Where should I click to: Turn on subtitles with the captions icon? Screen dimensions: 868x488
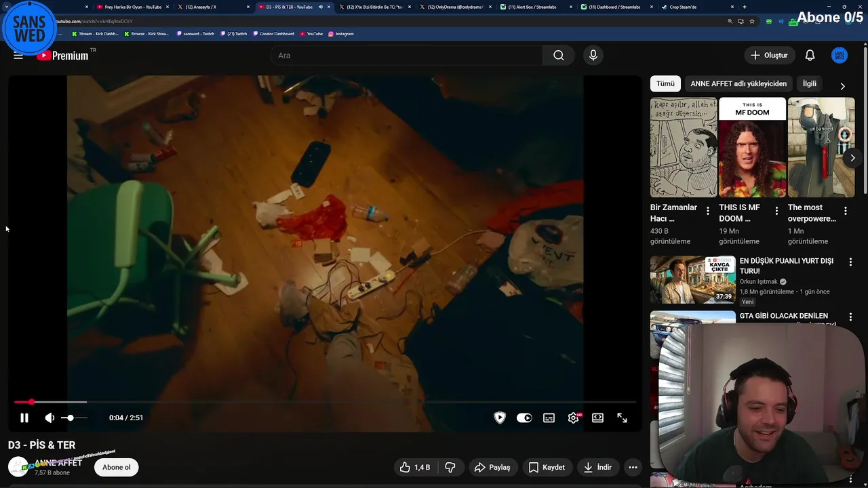[x=549, y=418]
